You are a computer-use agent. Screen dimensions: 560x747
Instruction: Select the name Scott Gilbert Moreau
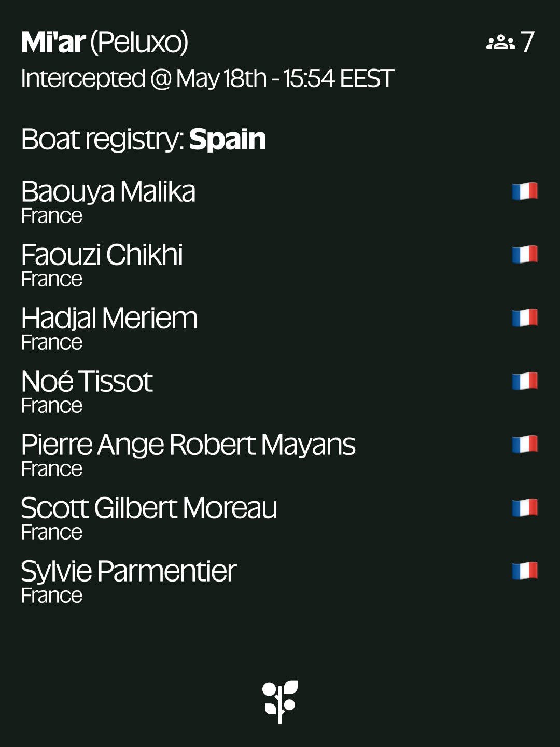click(x=149, y=508)
